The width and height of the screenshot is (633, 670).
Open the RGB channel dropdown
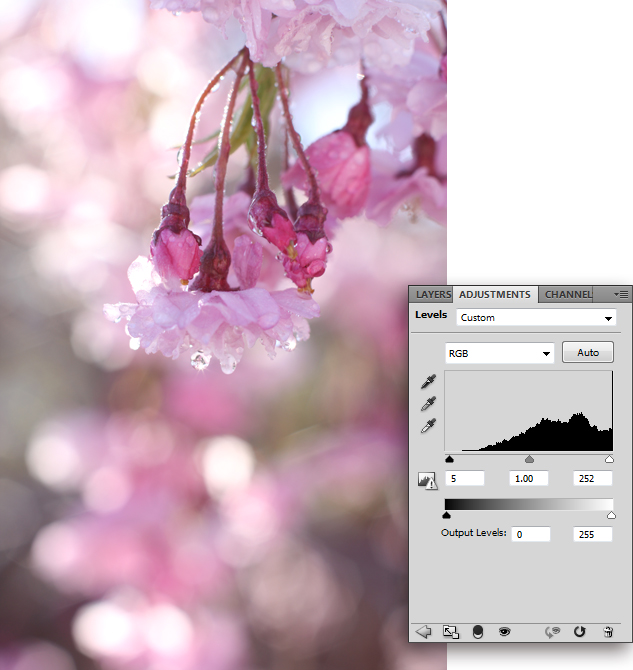click(500, 353)
